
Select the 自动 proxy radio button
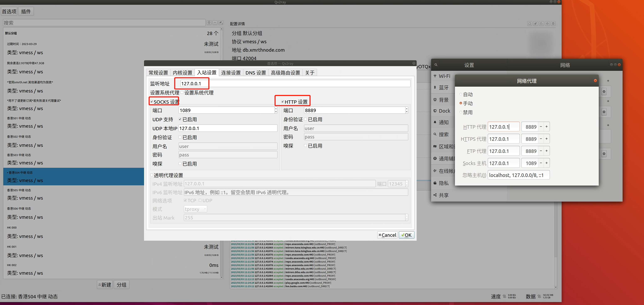461,94
